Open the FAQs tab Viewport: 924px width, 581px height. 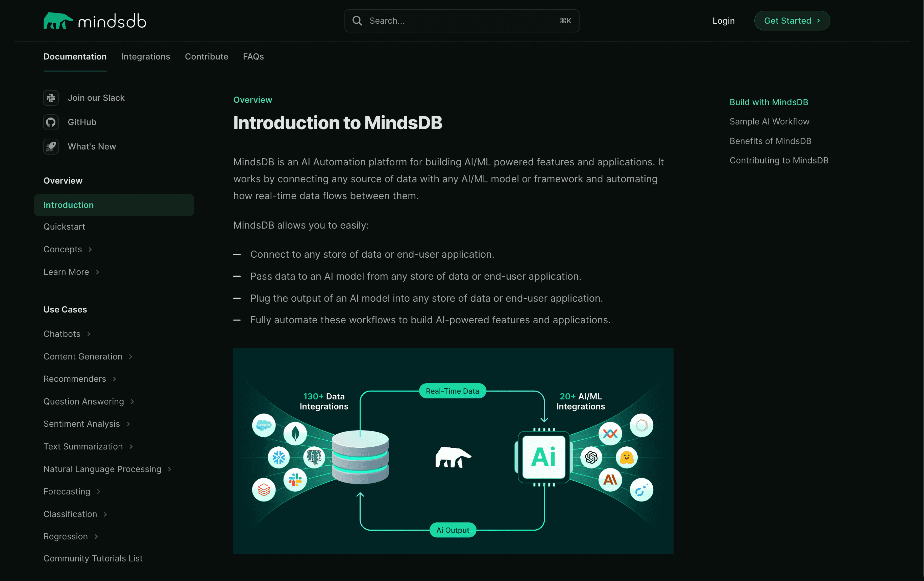point(253,56)
